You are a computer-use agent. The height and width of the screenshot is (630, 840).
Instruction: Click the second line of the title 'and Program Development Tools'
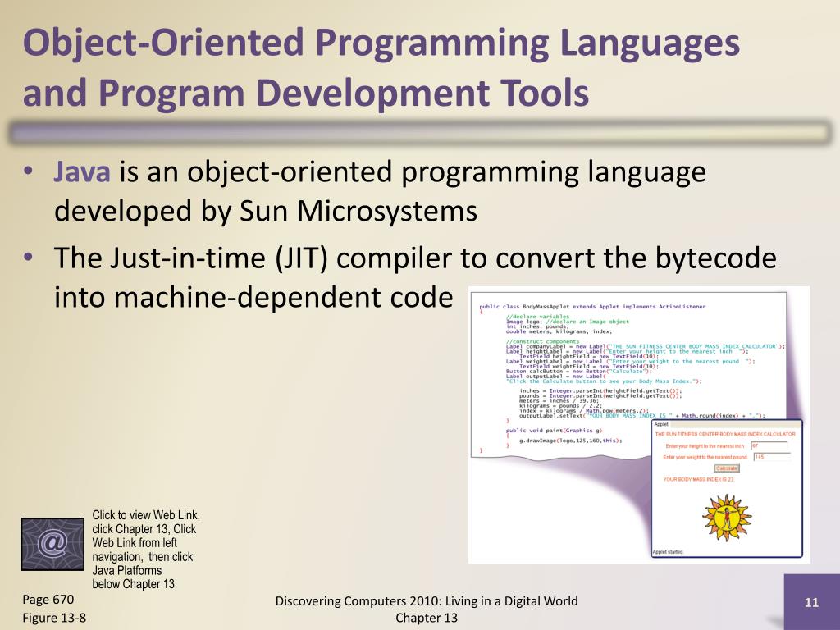(x=306, y=93)
